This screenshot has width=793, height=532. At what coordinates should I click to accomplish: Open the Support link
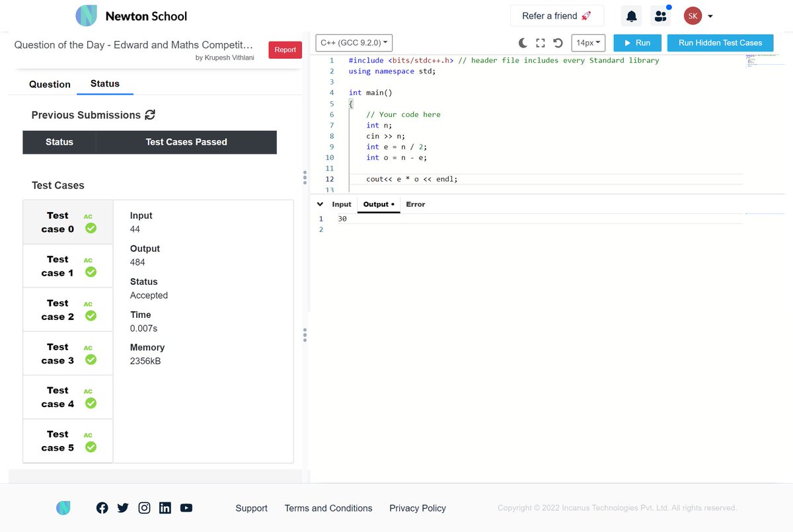pos(252,508)
